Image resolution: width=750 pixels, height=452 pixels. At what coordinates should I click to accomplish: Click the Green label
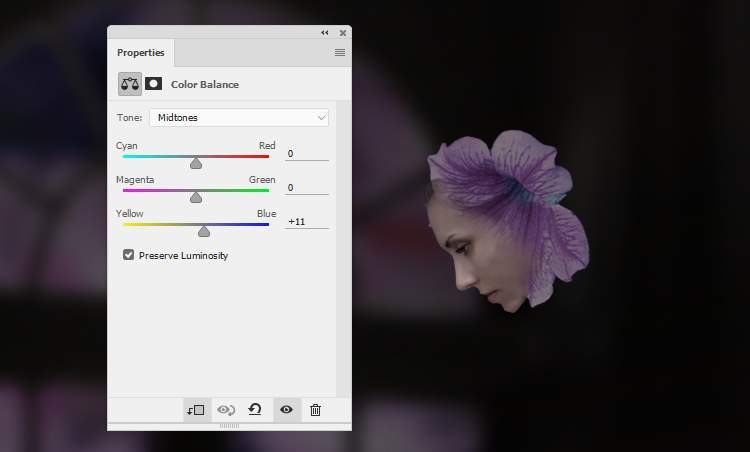coord(262,180)
